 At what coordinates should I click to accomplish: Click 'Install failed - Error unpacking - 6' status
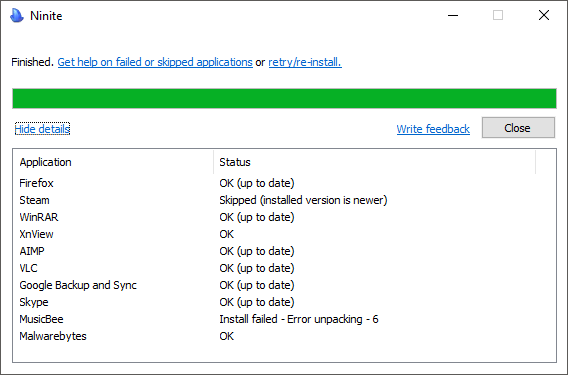[299, 319]
